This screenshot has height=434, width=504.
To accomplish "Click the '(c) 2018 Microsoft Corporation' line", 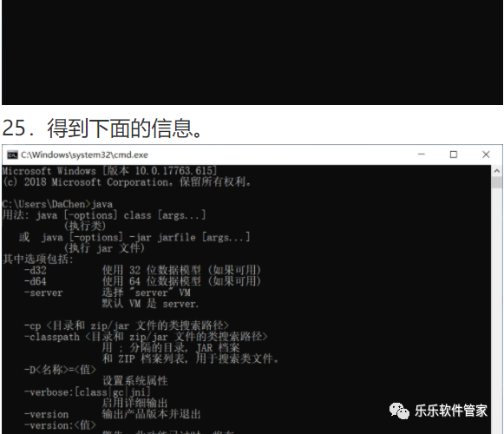I will click(x=127, y=182).
